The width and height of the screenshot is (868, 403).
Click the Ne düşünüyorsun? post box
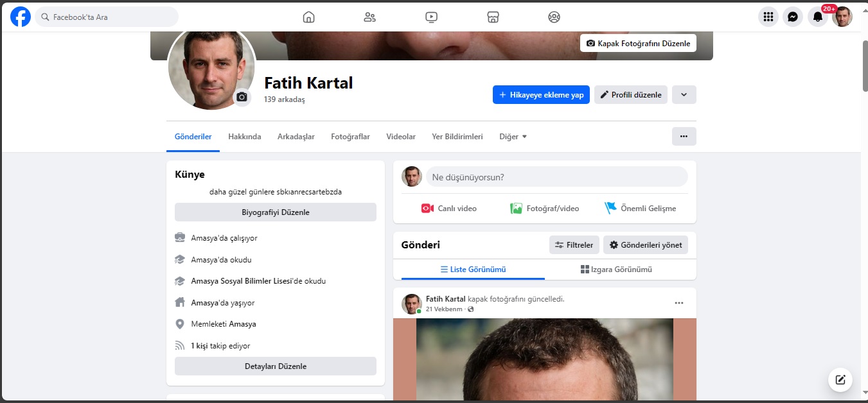tap(557, 176)
